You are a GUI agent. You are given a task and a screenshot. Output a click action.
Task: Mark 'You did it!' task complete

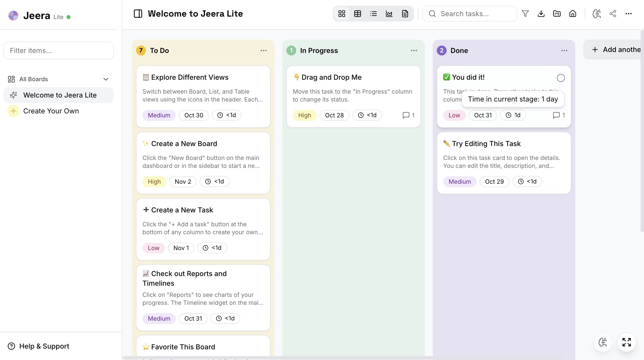pyautogui.click(x=561, y=78)
